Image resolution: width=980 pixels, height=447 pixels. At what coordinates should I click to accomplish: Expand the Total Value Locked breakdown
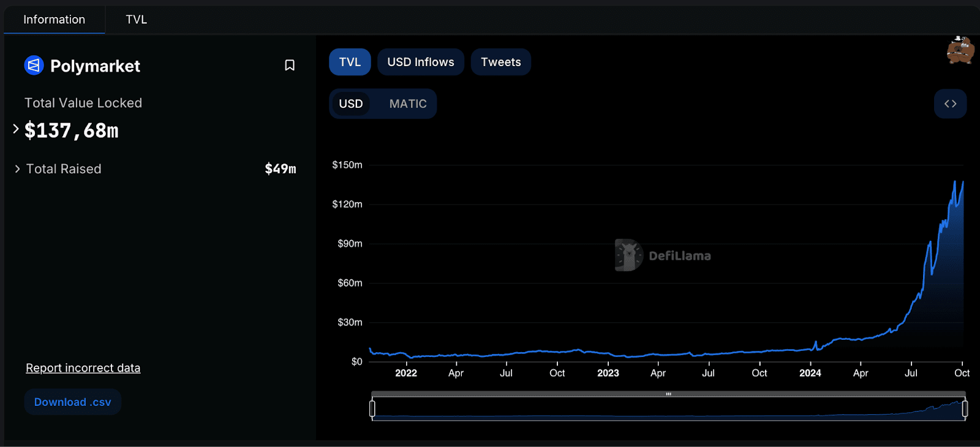pos(16,129)
